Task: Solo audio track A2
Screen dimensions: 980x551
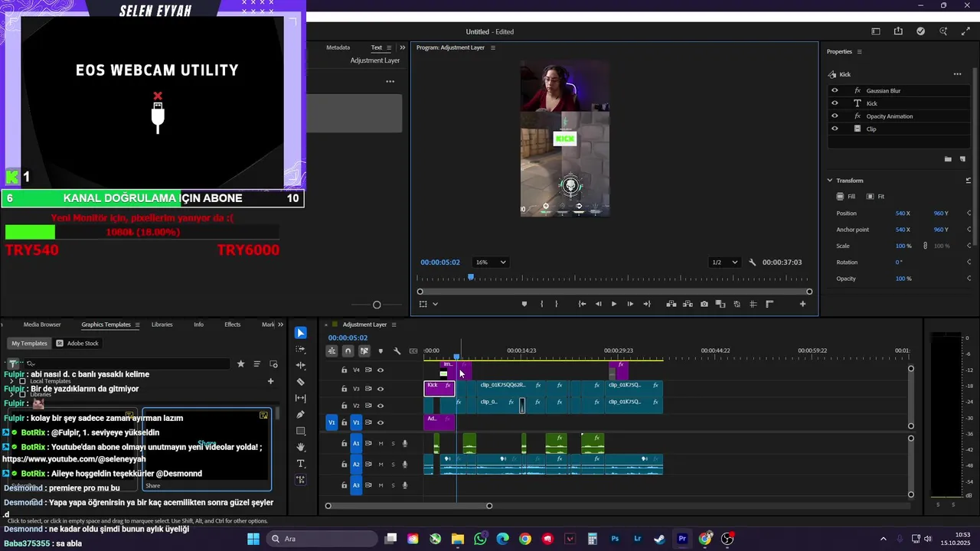Action: [x=393, y=465]
